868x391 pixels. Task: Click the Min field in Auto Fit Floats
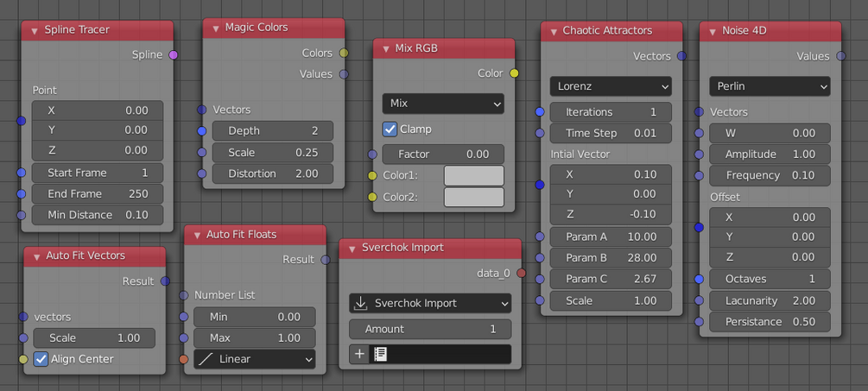tap(255, 317)
